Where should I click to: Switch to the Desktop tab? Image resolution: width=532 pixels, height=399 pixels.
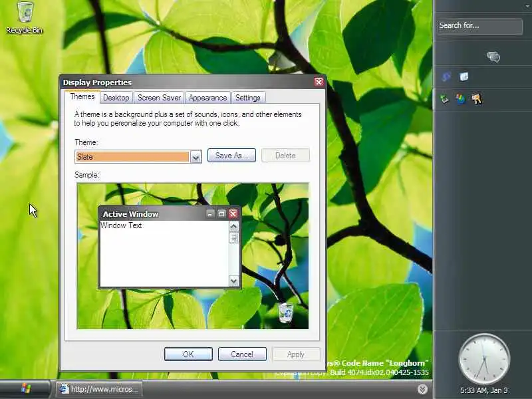[116, 98]
